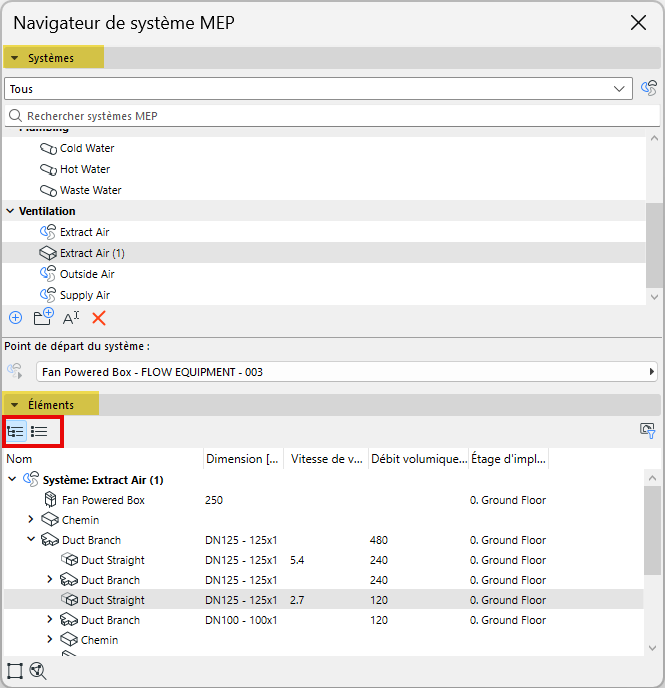665x688 pixels.
Task: Expand the Duct Branch with 240 flow
Action: pyautogui.click(x=50, y=580)
